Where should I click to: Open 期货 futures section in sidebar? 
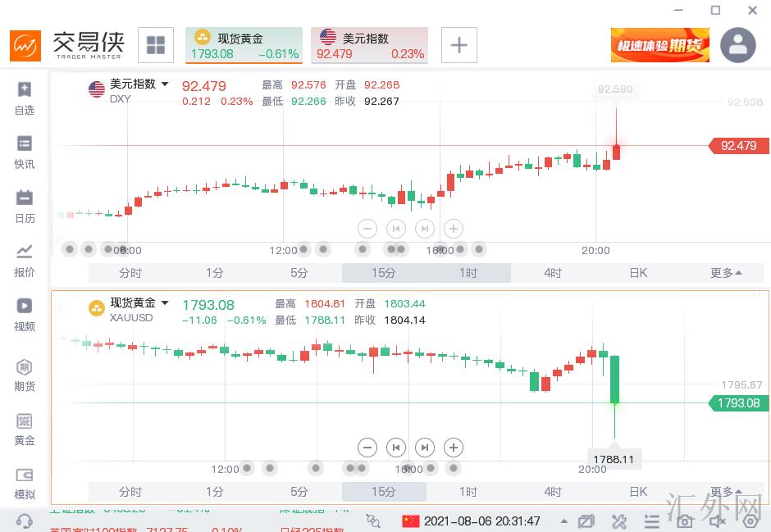(x=24, y=375)
